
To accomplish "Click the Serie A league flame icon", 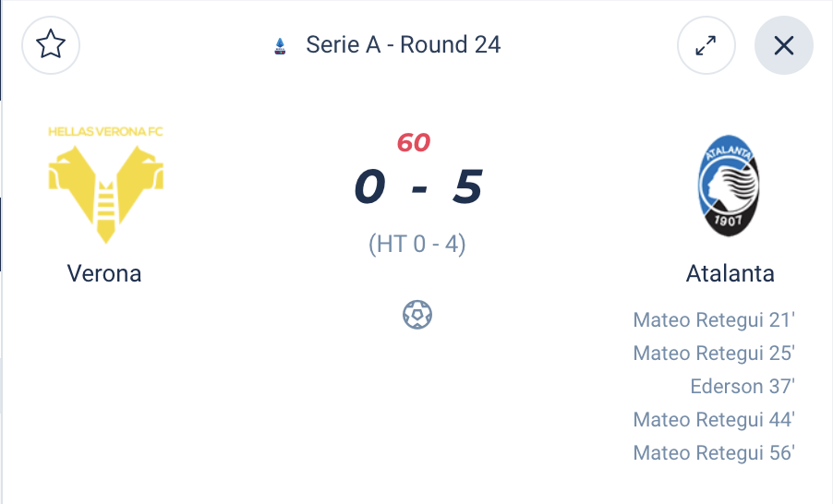I will pos(280,45).
